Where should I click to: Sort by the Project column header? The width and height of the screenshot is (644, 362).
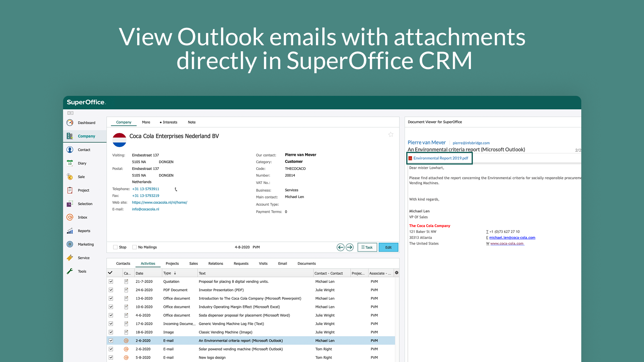tap(359, 273)
